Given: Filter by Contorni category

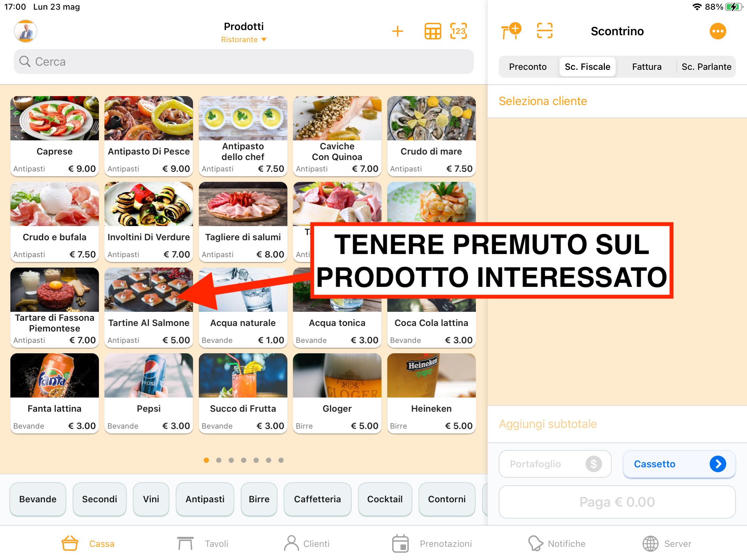Looking at the screenshot, I should click(447, 499).
